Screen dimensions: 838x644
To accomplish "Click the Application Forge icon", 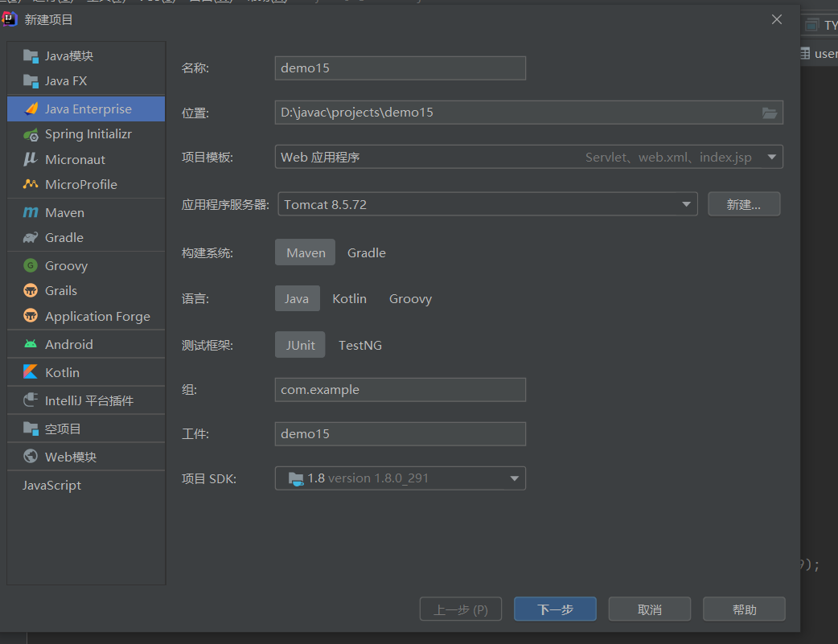I will (x=31, y=316).
